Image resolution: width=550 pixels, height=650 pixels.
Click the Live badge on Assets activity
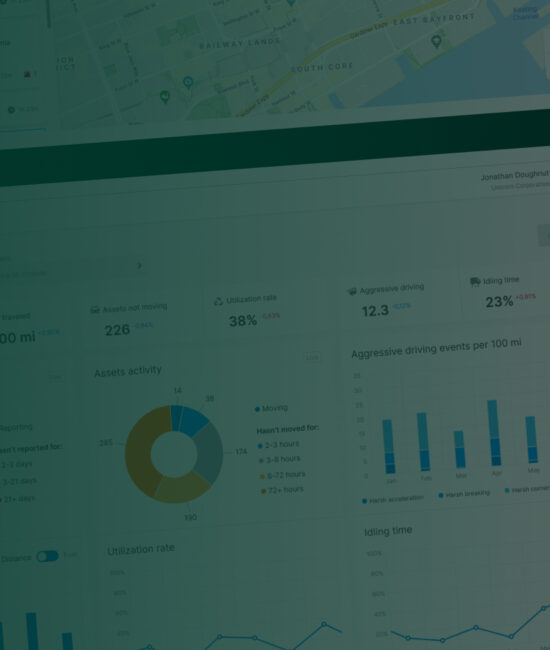[312, 357]
